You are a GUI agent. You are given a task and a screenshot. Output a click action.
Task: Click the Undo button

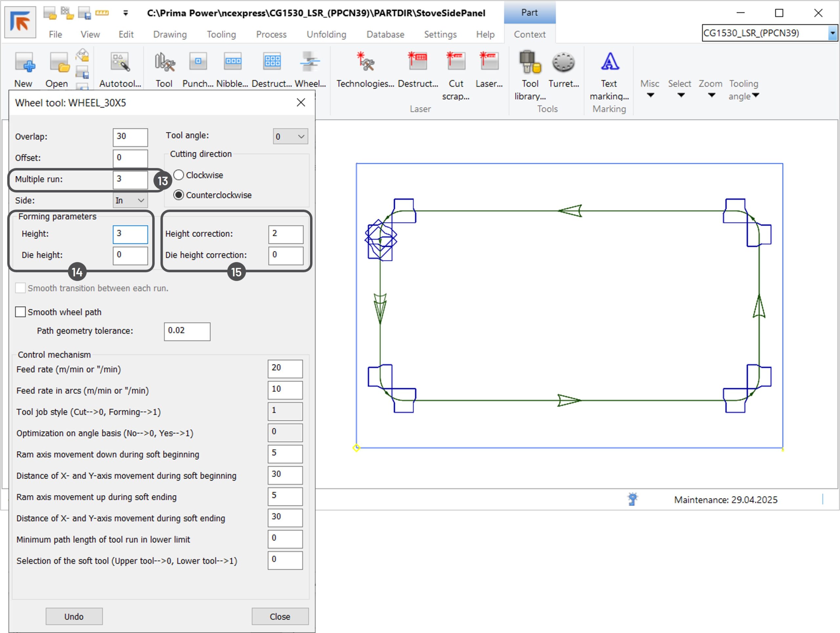(x=74, y=616)
